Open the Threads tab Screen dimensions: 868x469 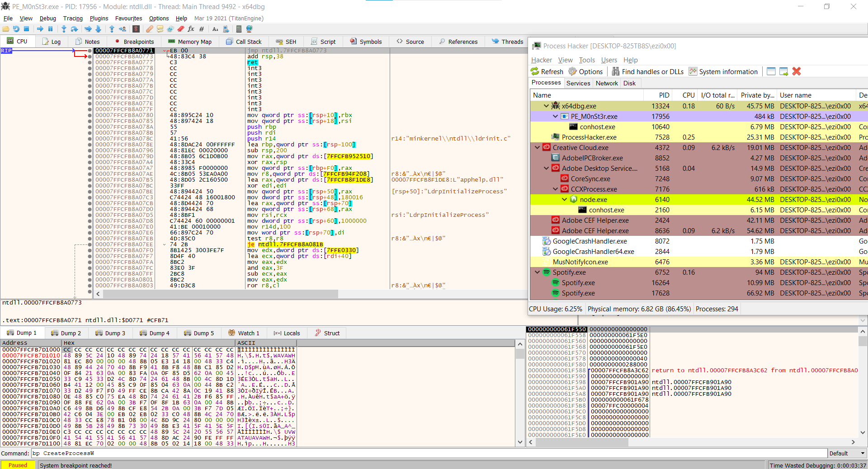point(508,42)
